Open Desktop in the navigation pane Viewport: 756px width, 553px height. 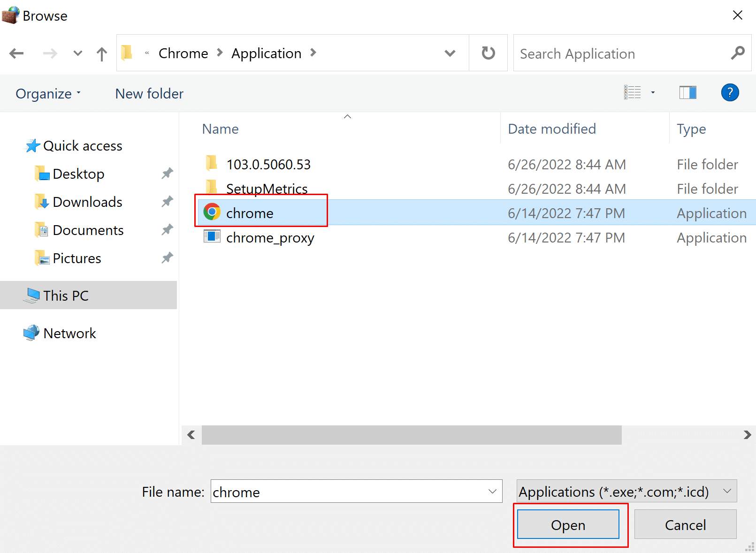[78, 174]
